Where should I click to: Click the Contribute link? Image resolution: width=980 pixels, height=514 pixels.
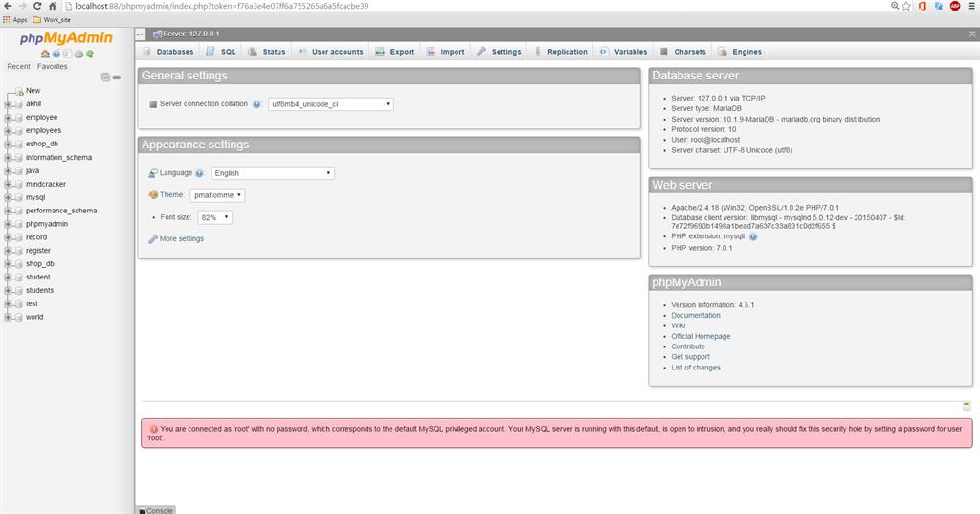tap(688, 346)
